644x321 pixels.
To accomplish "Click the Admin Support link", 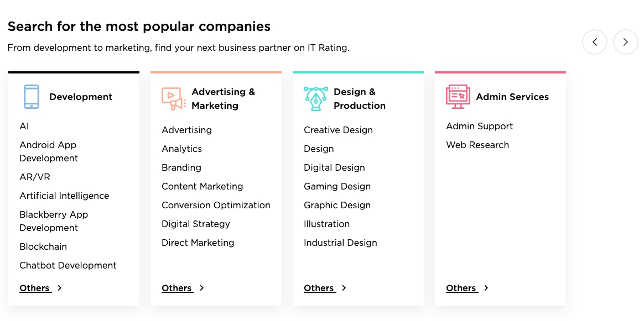I will tap(479, 126).
